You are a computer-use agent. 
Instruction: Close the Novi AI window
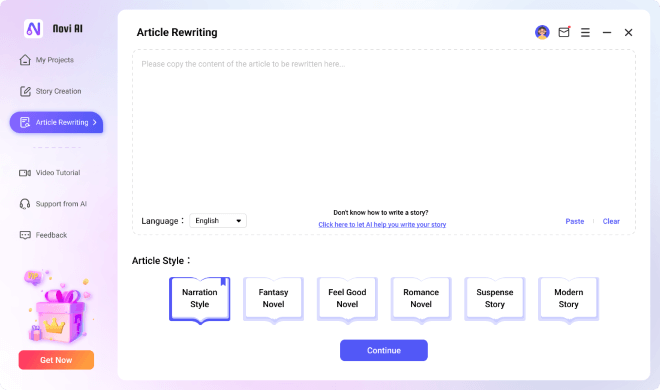(628, 32)
